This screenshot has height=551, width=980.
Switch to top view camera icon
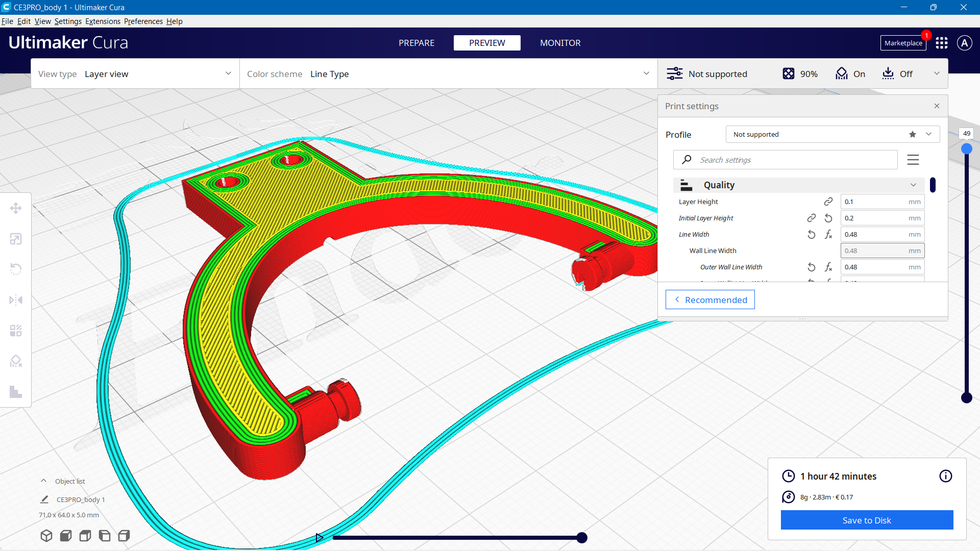(x=85, y=536)
